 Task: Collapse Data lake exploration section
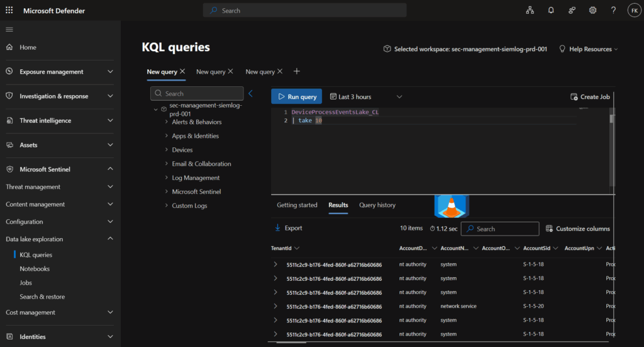click(110, 239)
